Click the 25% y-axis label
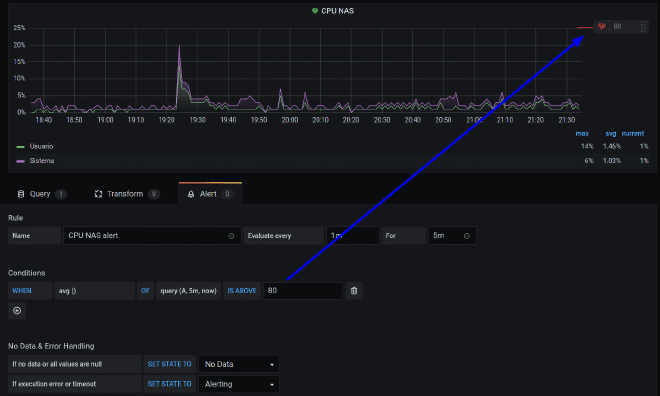Viewport: 660px width, 396px height. (19, 28)
